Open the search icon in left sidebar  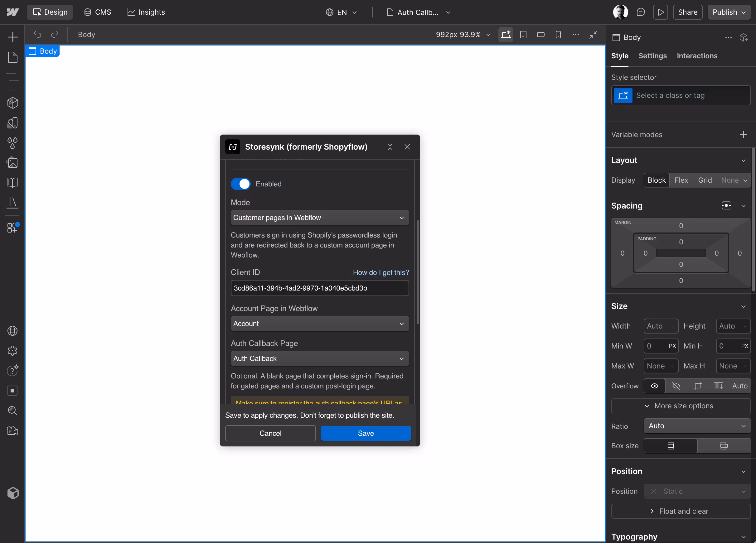pos(13,411)
